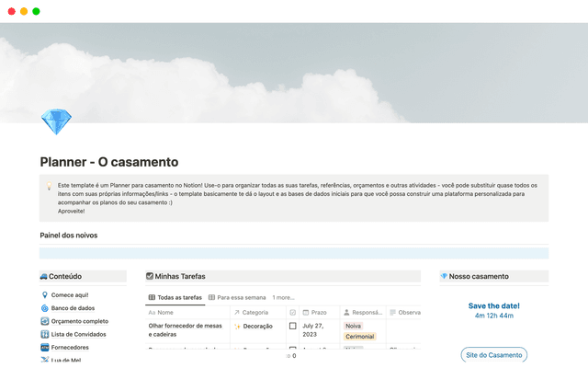Click the blue diamond page icon

(x=56, y=121)
